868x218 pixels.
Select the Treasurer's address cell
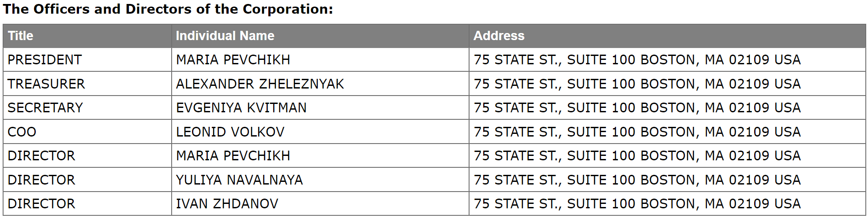[x=637, y=84]
